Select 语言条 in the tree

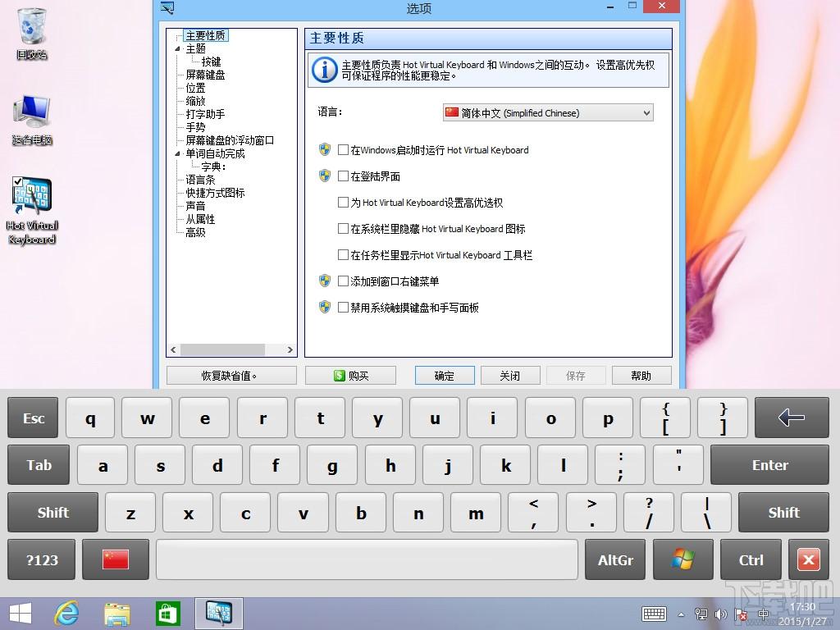(x=200, y=180)
